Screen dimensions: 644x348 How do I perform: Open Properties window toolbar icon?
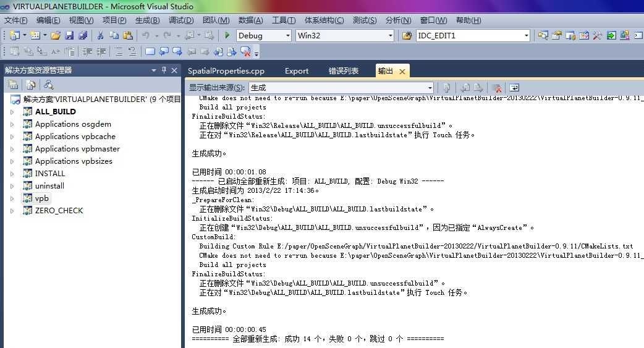(x=556, y=35)
